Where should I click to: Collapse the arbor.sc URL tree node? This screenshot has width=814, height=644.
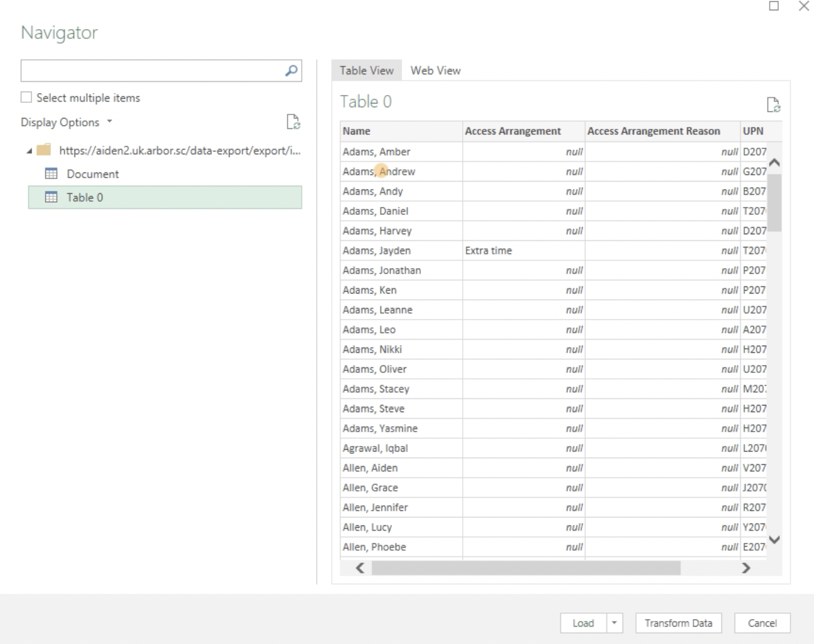[x=29, y=151]
